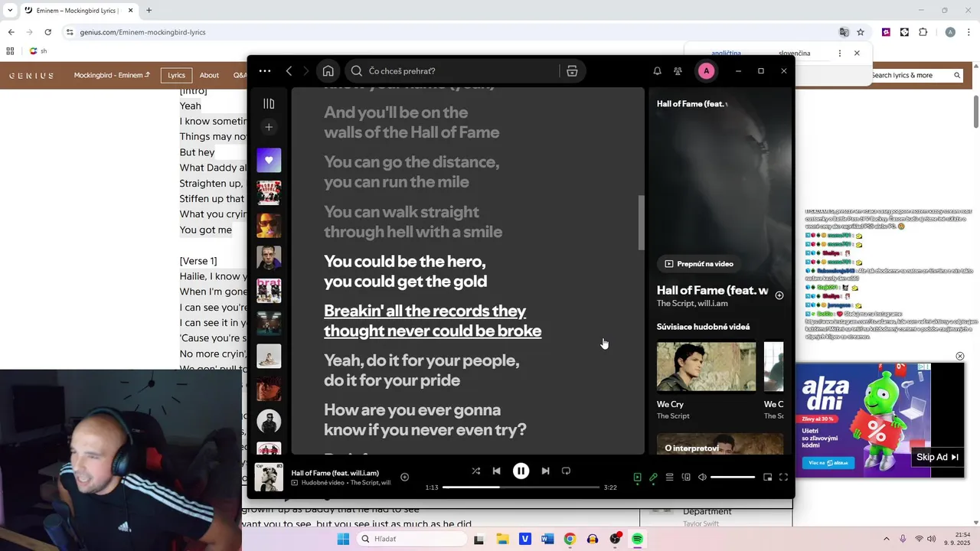Open the 'About' tab on Genius
Image resolution: width=980 pixels, height=551 pixels.
click(x=209, y=75)
